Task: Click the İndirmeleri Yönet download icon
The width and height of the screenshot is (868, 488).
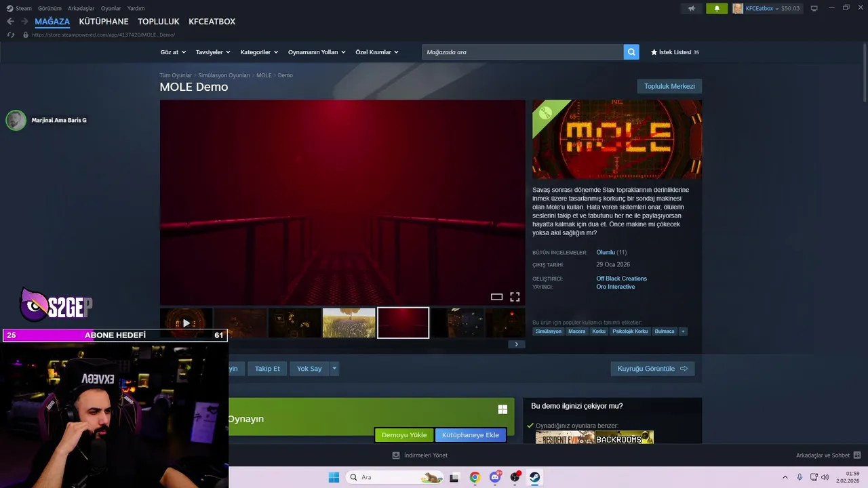Action: 396,455
